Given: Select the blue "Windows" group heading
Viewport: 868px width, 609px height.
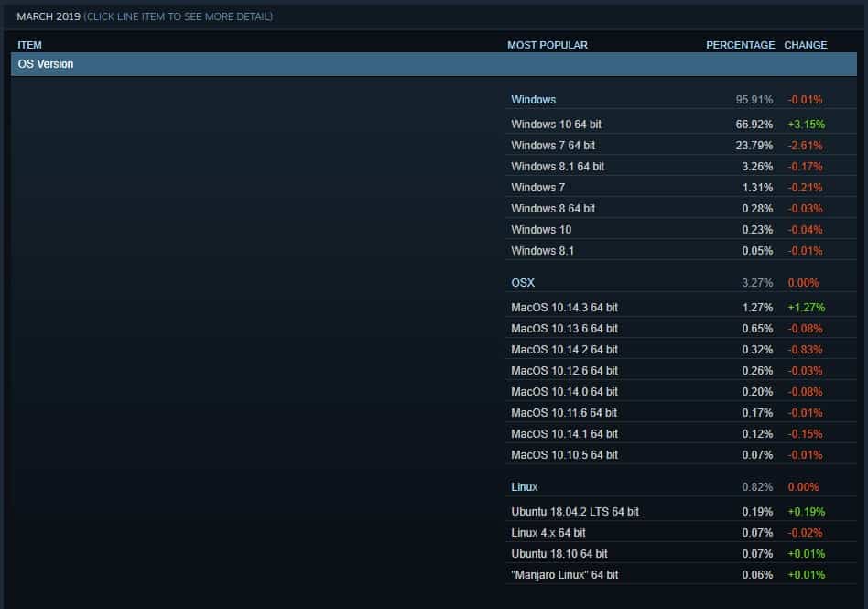Looking at the screenshot, I should coord(533,100).
